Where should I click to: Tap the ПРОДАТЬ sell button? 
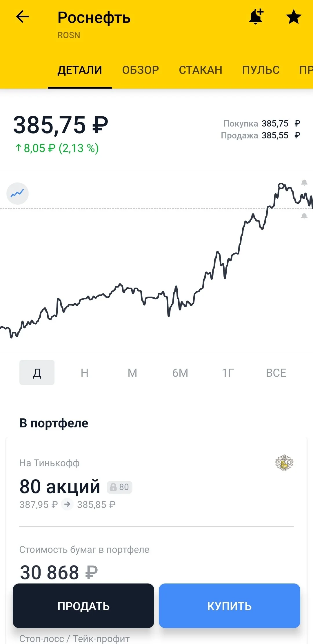[83, 606]
